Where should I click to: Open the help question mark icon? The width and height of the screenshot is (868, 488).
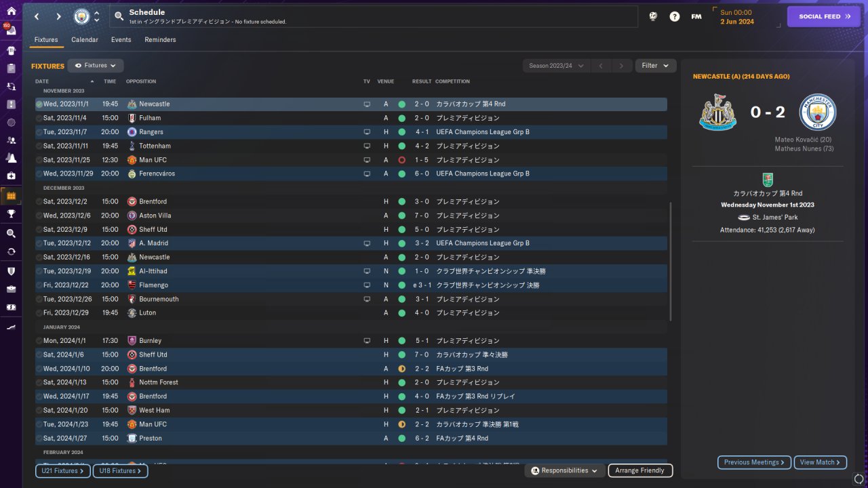pyautogui.click(x=675, y=16)
